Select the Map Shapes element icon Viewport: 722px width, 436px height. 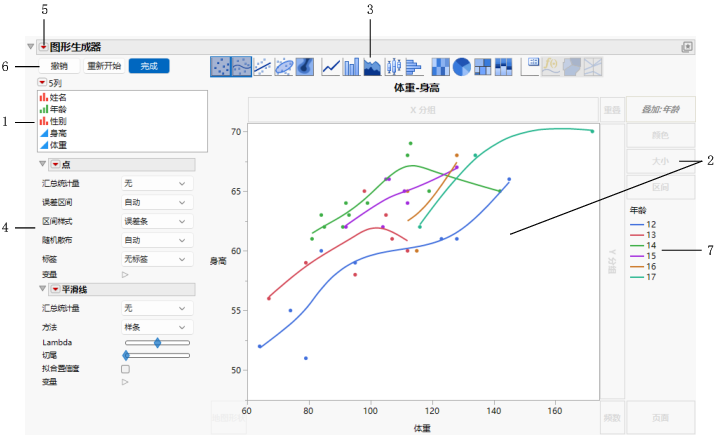(572, 67)
